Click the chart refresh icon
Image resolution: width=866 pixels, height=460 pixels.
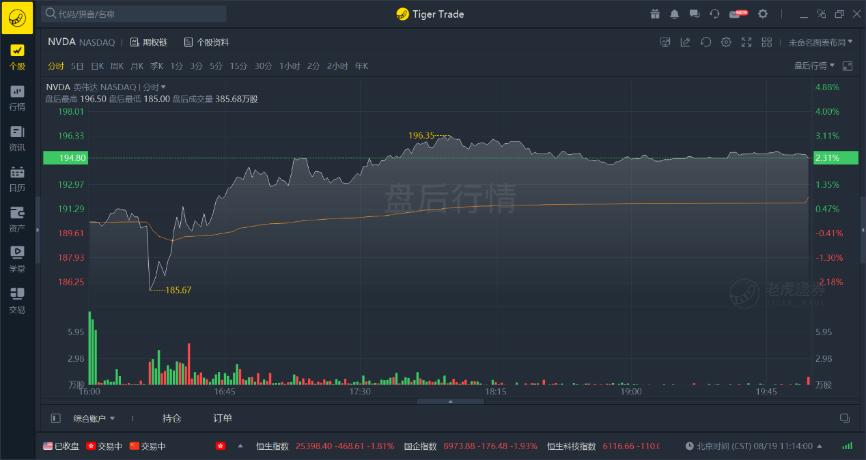tap(706, 42)
